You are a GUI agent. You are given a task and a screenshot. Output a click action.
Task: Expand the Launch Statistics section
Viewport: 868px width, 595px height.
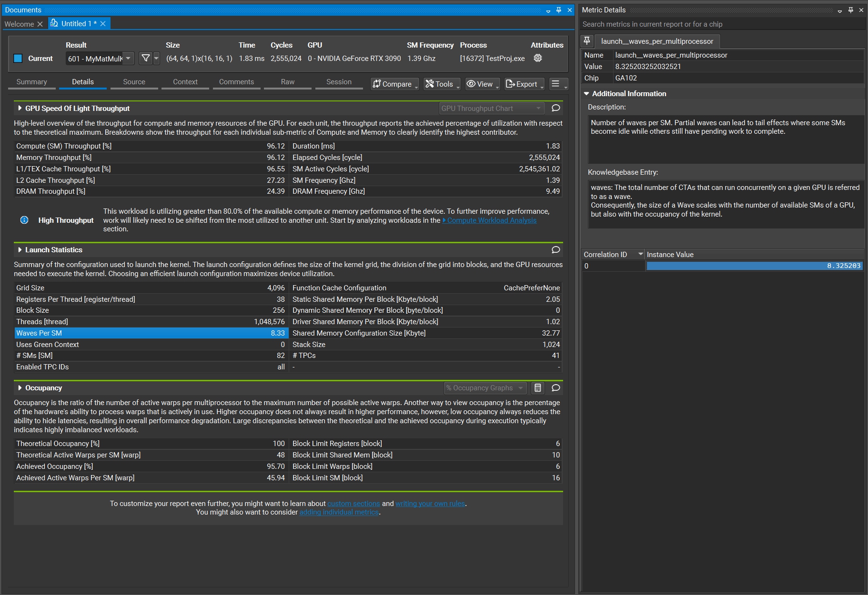pos(20,250)
